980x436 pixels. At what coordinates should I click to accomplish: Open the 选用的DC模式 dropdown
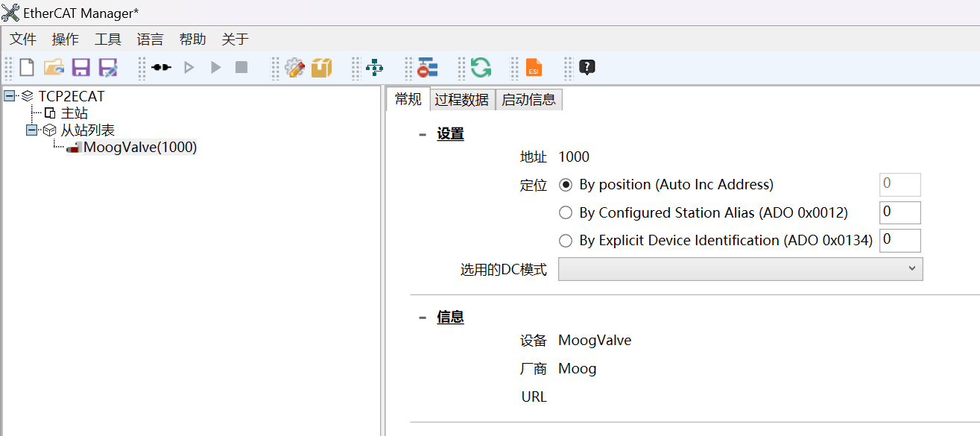coord(741,269)
